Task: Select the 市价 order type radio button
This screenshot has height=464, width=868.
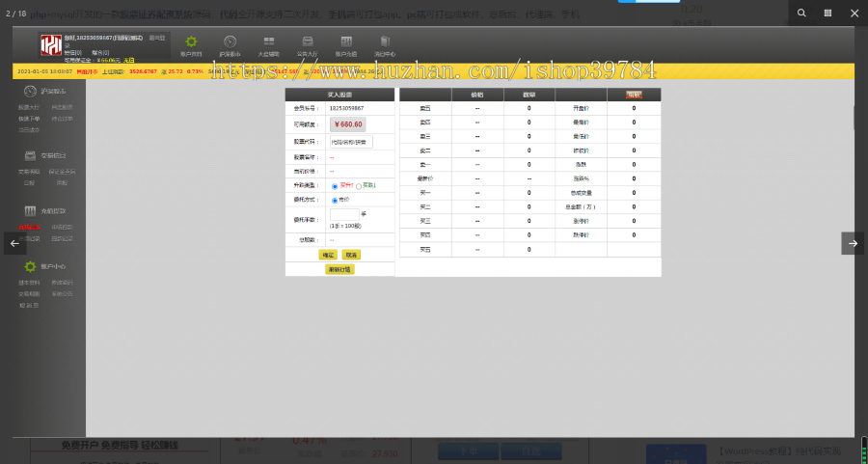Action: coord(335,201)
